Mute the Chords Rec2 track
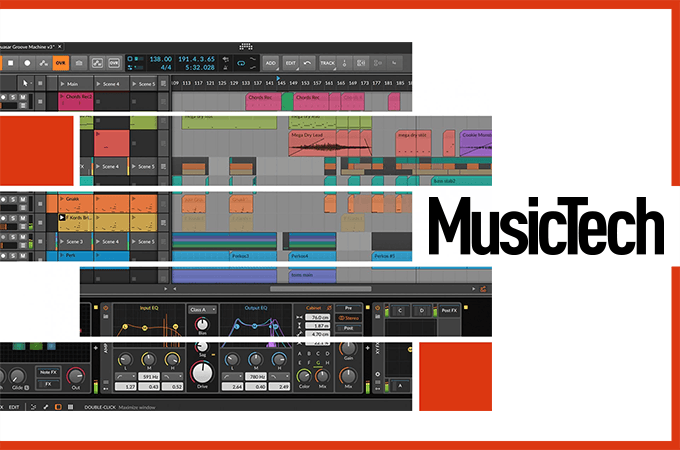This screenshot has height=450, width=680. click(23, 97)
